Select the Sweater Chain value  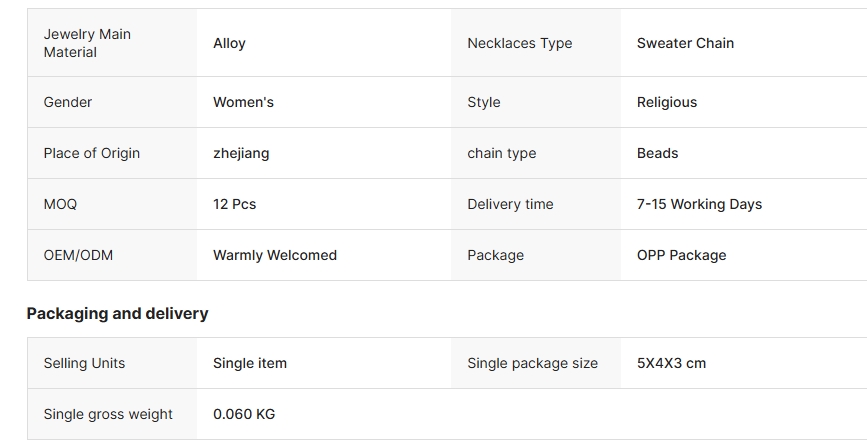pos(686,43)
